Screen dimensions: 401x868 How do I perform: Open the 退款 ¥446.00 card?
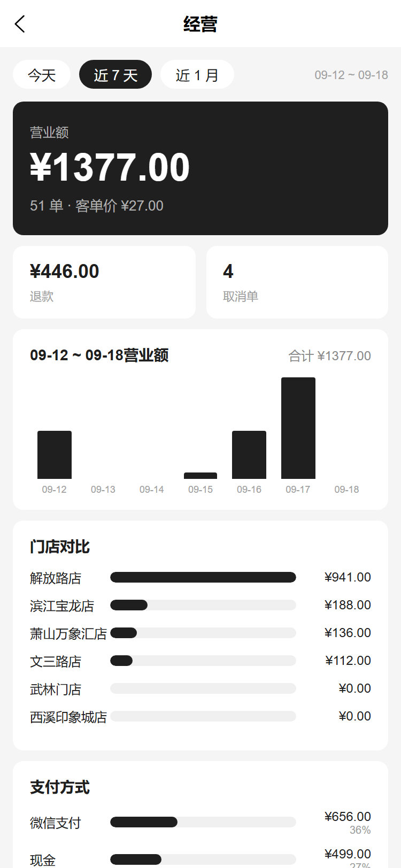[x=104, y=282]
